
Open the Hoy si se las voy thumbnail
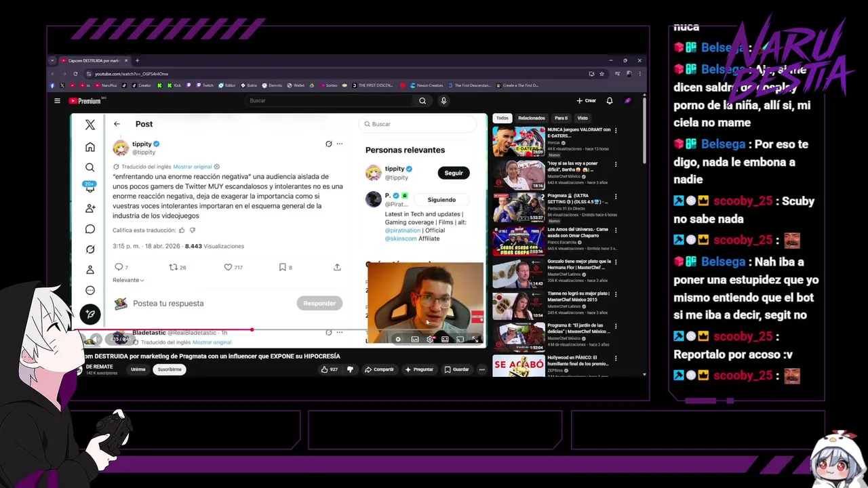point(519,175)
